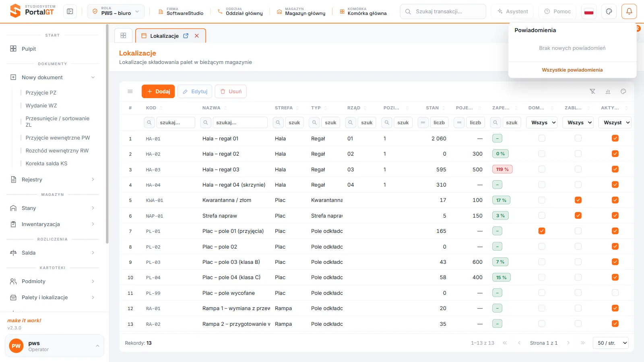Focus the Szukaj transakcji search field

[443, 11]
